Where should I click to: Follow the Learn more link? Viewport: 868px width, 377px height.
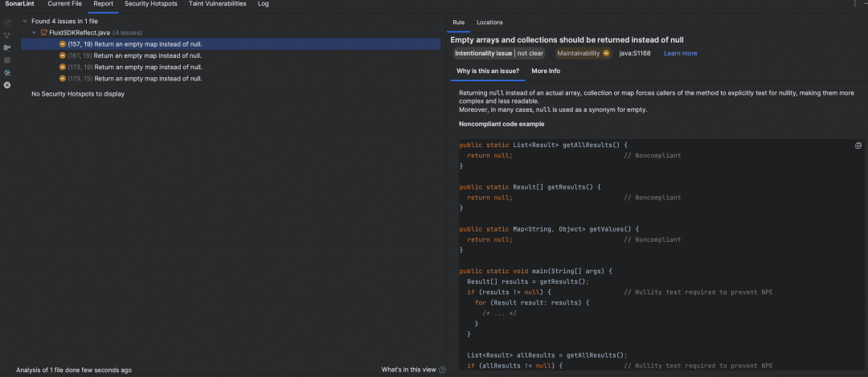pyautogui.click(x=681, y=53)
